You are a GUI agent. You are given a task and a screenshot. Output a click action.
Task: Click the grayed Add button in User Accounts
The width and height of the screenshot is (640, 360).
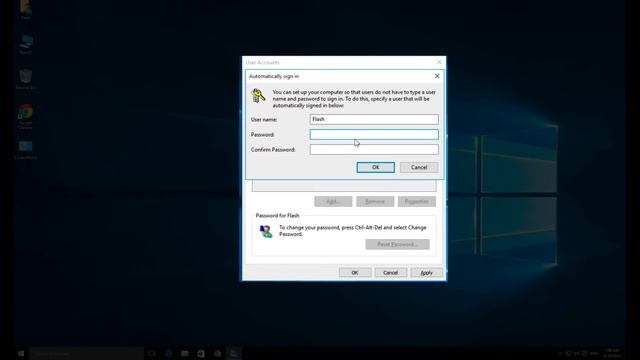click(x=333, y=201)
